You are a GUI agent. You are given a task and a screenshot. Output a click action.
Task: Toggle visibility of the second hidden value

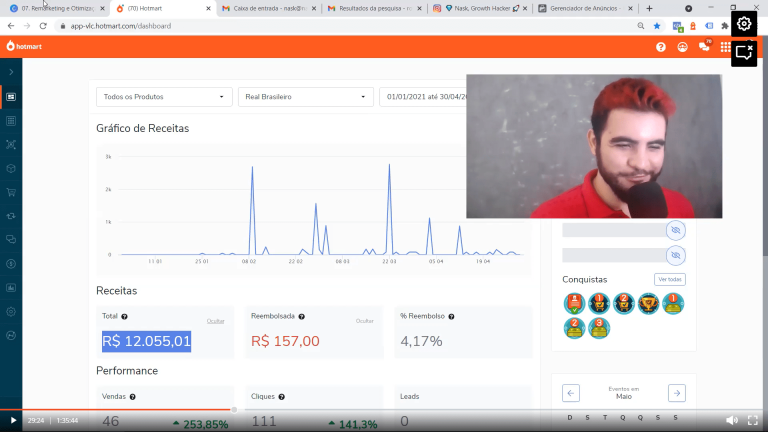tap(675, 255)
